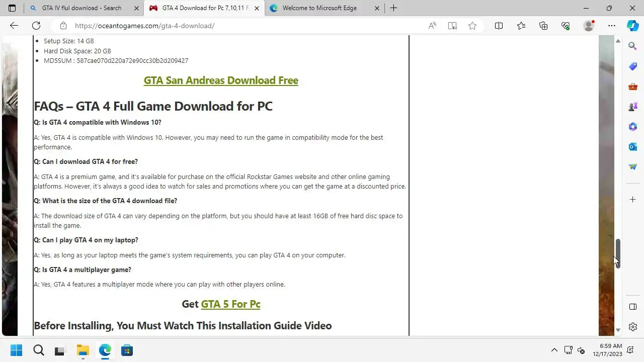The height and width of the screenshot is (362, 644).
Task: Open the Favorites list
Action: pyautogui.click(x=521, y=26)
